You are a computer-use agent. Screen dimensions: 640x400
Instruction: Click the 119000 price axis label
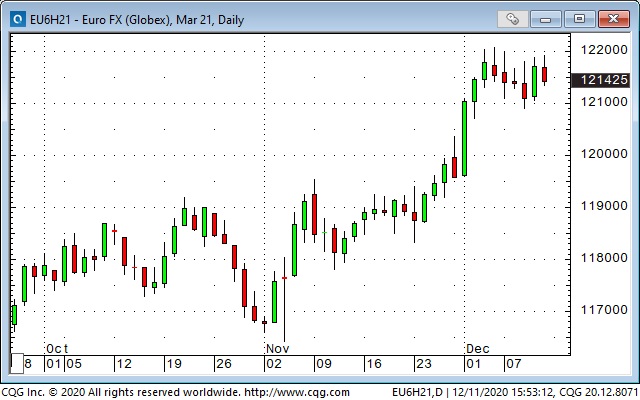[604, 206]
